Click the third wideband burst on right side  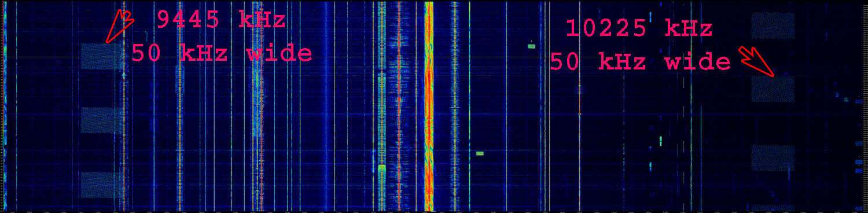[x=773, y=158]
